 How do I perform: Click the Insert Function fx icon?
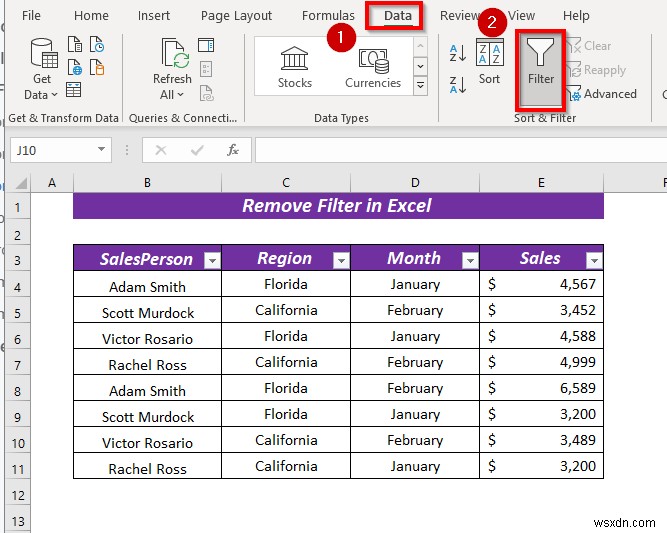(x=233, y=150)
